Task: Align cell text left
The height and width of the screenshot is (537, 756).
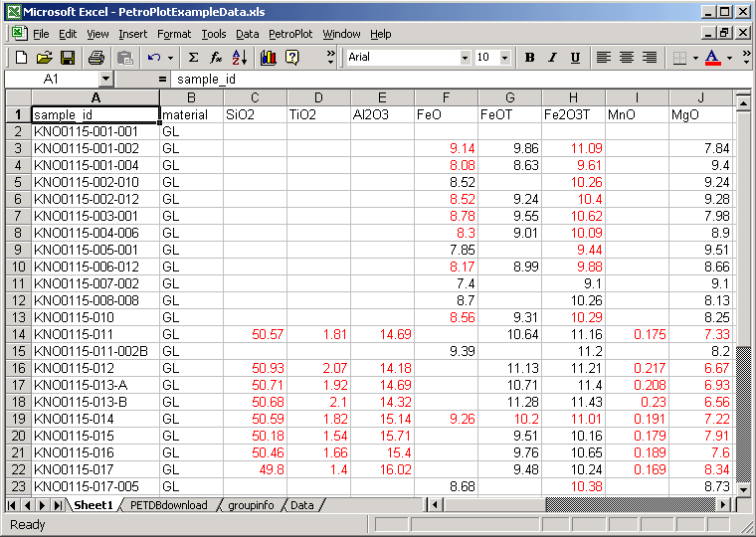Action: 603,58
